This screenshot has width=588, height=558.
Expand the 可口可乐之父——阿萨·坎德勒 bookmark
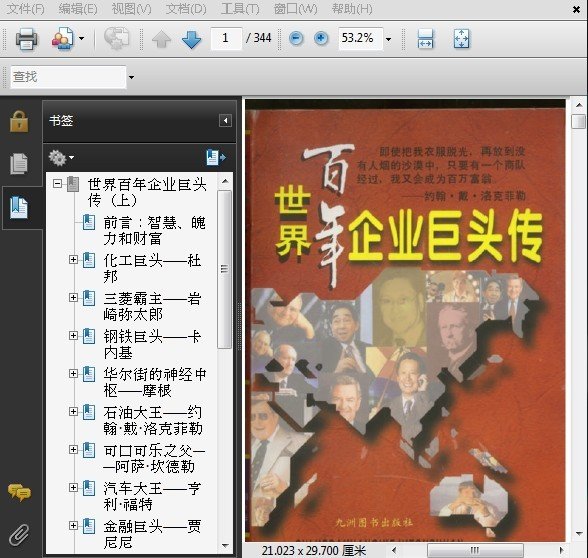(74, 450)
